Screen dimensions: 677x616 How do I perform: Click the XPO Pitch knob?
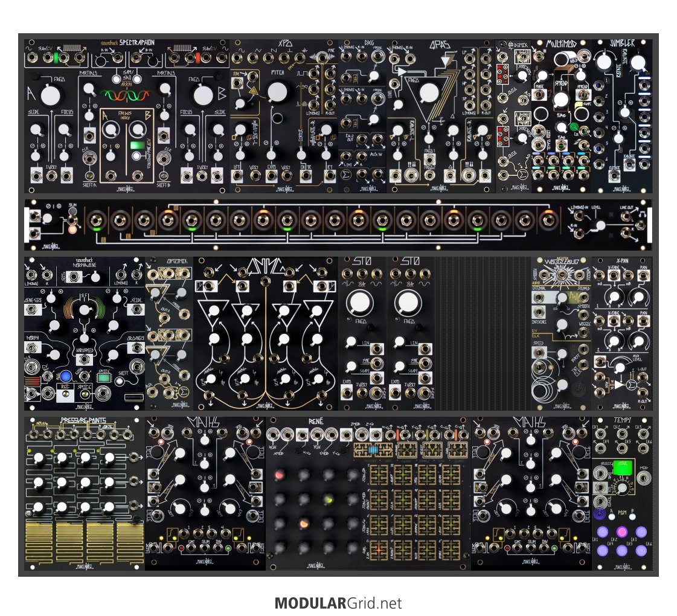coord(277,92)
